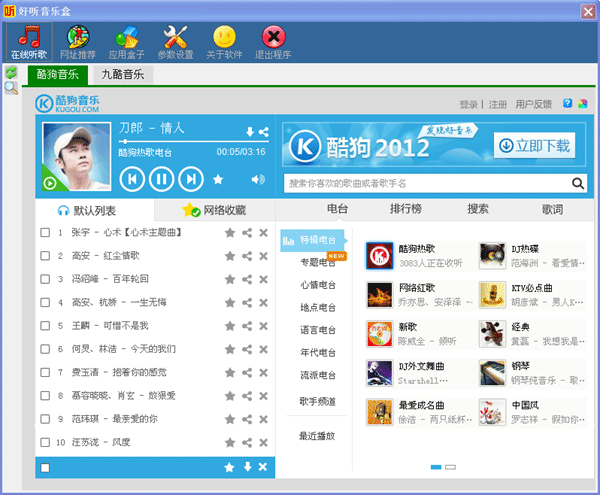Tick checkbox for 费玉清 - 拥著你的感觉
This screenshot has height=495, width=600.
[x=45, y=372]
